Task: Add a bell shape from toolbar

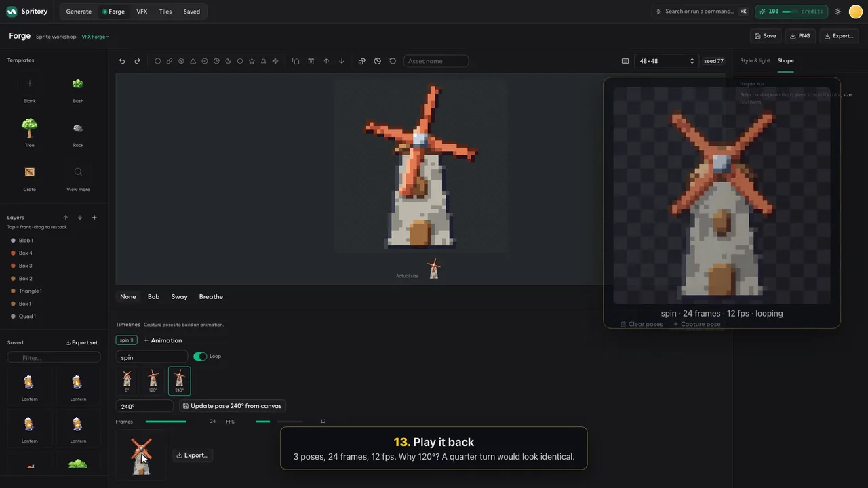Action: click(x=263, y=61)
